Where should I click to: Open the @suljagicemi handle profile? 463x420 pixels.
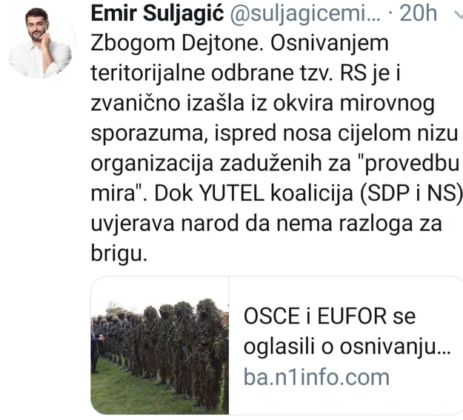click(x=305, y=14)
